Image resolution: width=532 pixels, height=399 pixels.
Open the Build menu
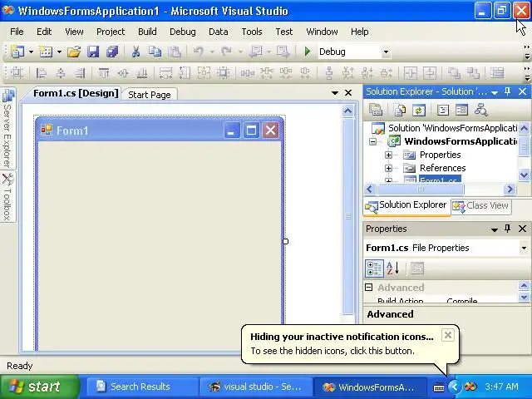click(x=147, y=32)
